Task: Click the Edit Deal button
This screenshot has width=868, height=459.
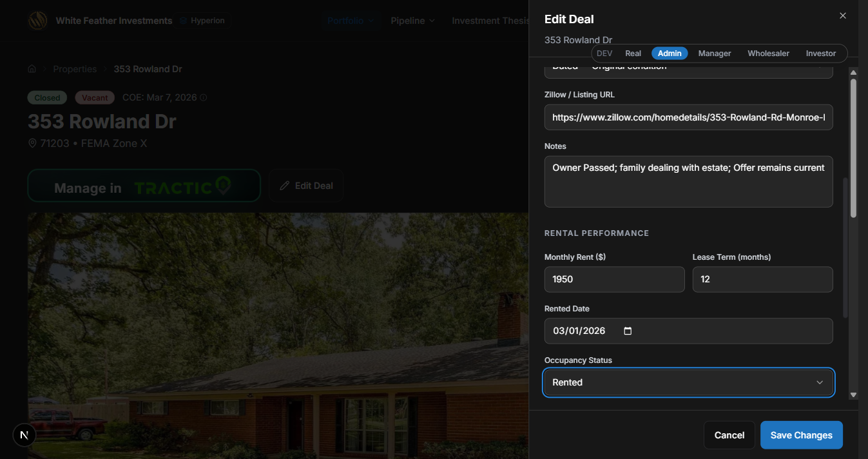Action: pyautogui.click(x=306, y=186)
